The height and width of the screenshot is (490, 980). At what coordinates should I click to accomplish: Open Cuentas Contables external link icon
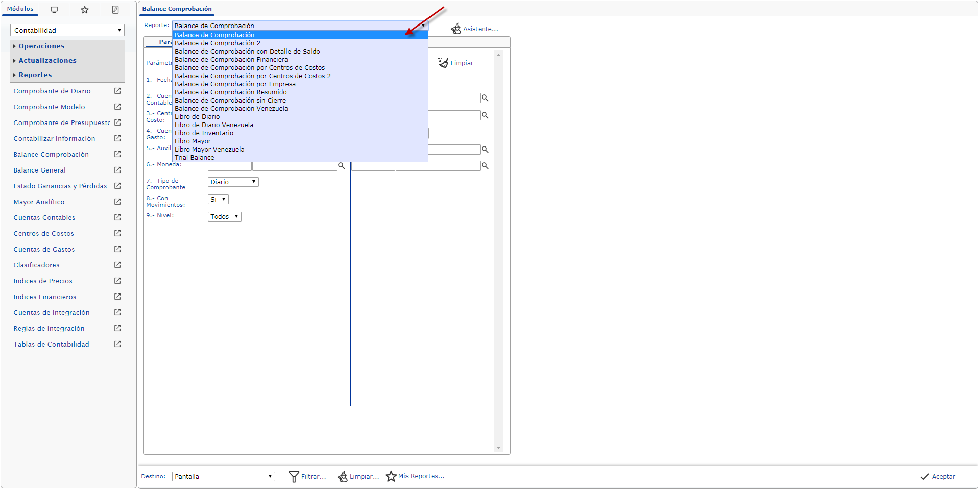117,217
